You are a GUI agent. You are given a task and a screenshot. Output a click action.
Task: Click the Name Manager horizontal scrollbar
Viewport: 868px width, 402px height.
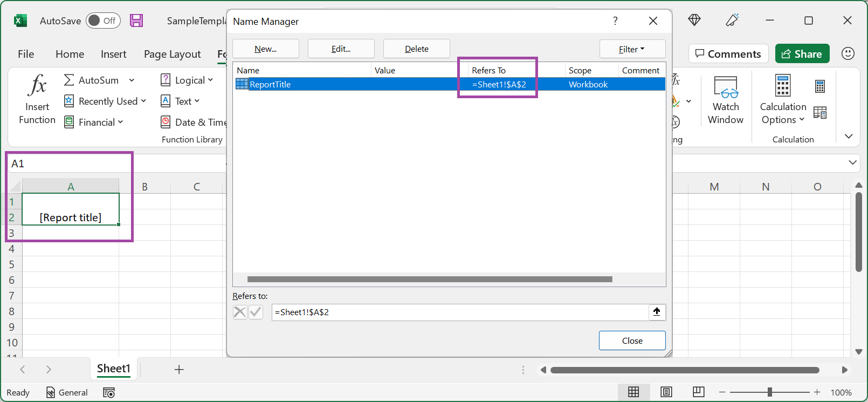(430, 279)
